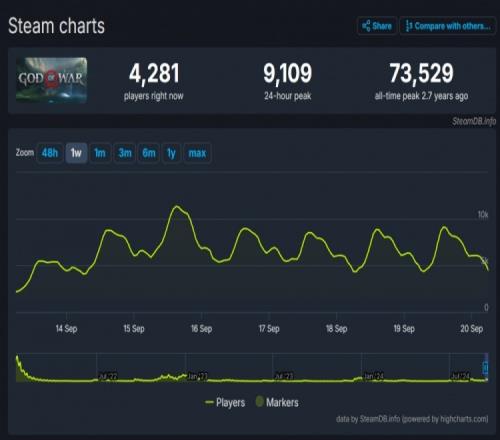Viewport: 500px width, 440px height.
Task: Click the Share button
Action: coord(377,26)
